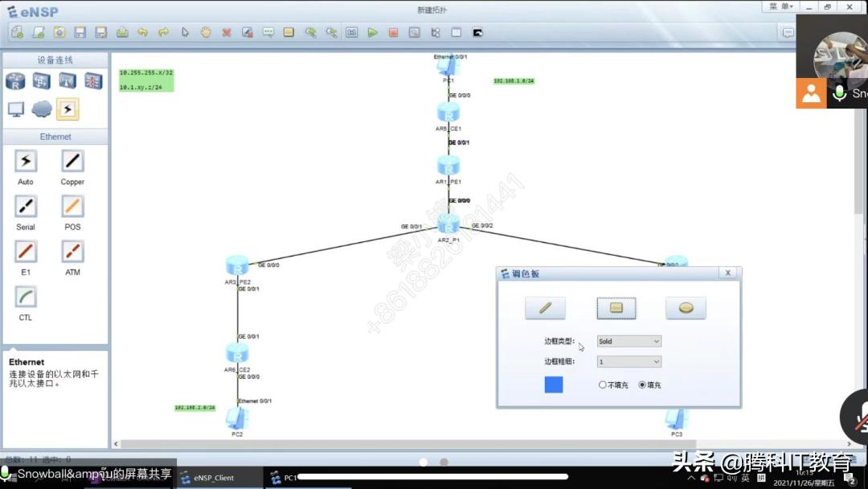The height and width of the screenshot is (489, 868).
Task: Click the zoom out toolbar icon
Action: 331,32
